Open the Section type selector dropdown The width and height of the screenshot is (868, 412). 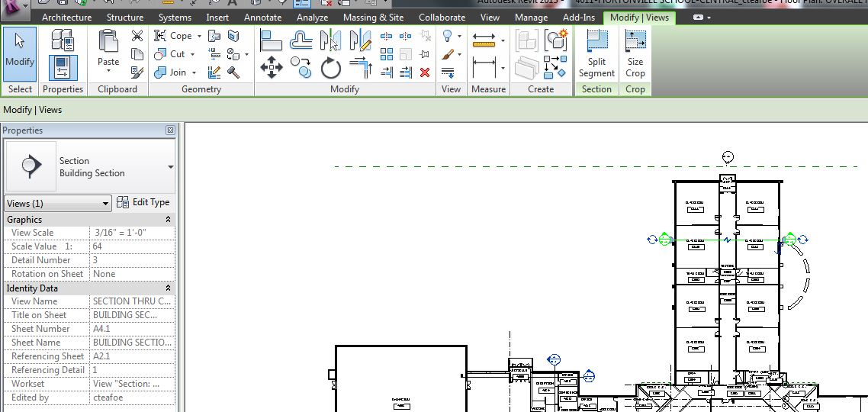[x=170, y=167]
